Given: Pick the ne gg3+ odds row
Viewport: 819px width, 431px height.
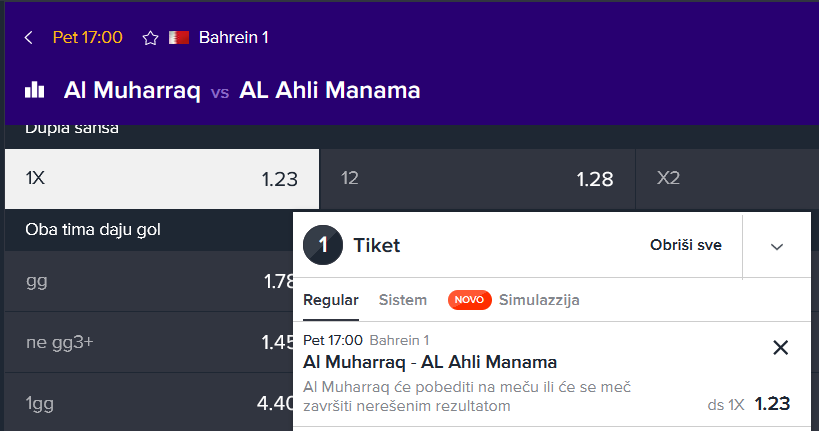Looking at the screenshot, I should (149, 343).
